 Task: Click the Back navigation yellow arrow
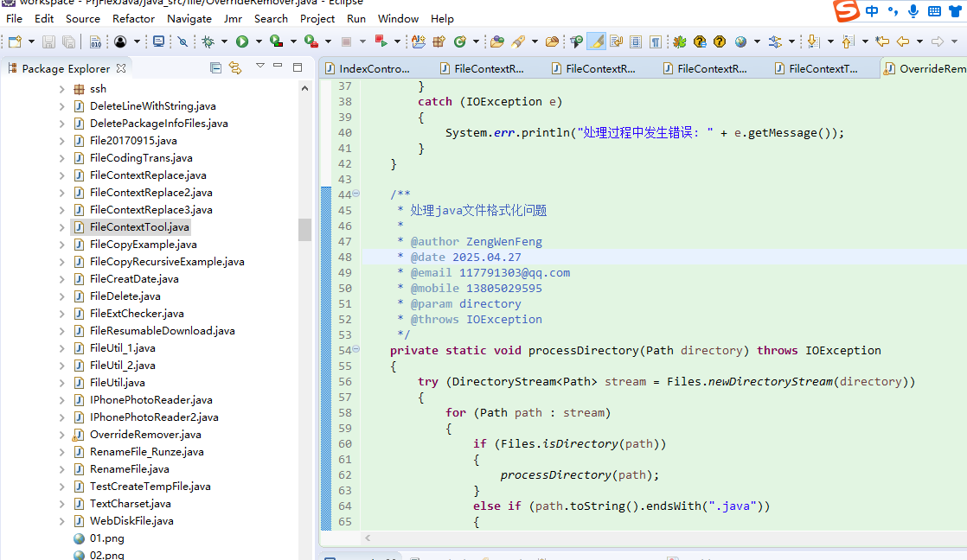(x=903, y=41)
